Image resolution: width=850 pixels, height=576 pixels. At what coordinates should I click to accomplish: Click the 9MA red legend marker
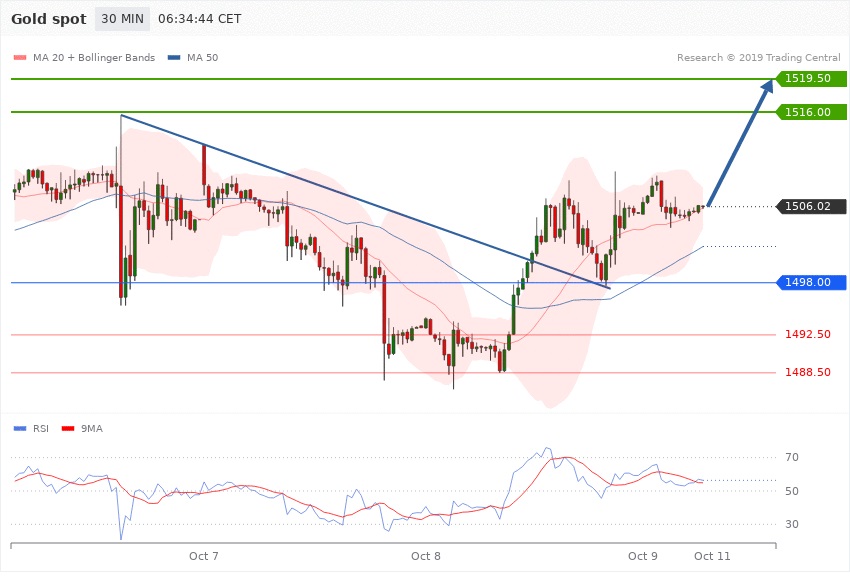click(68, 429)
